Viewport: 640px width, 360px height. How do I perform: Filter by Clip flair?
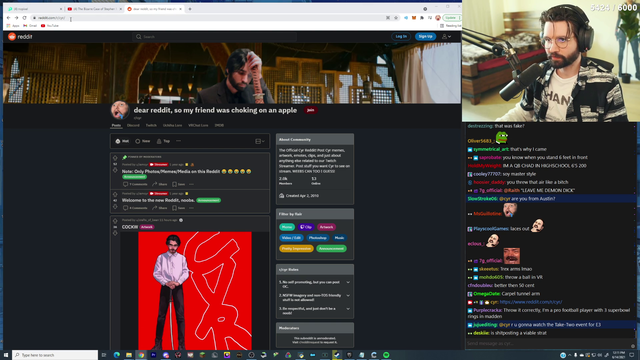tap(306, 227)
